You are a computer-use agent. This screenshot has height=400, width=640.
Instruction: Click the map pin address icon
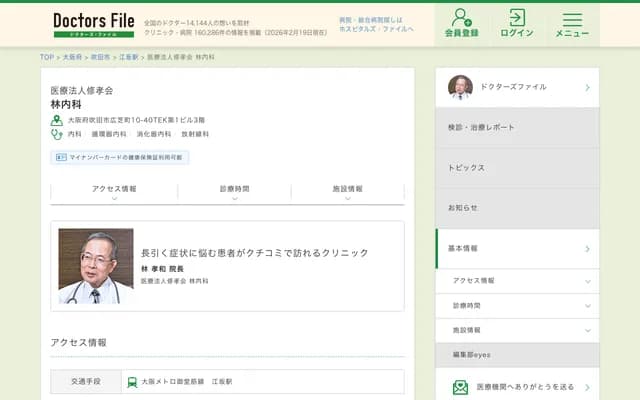pyautogui.click(x=56, y=120)
